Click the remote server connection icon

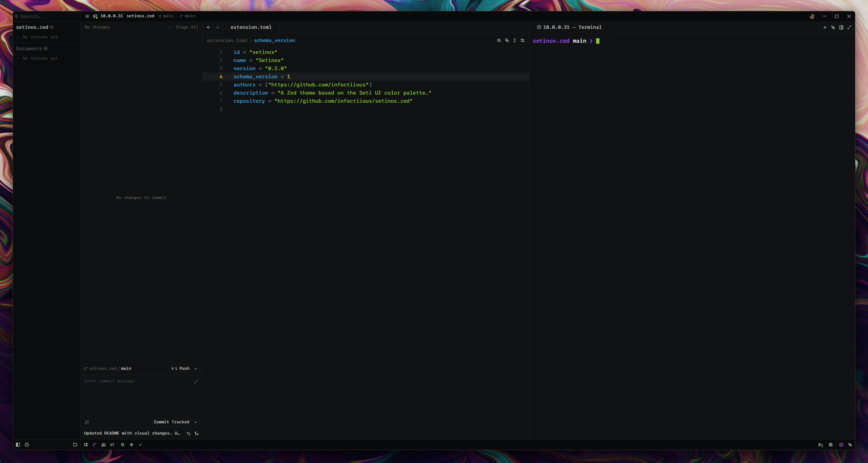[x=95, y=16]
